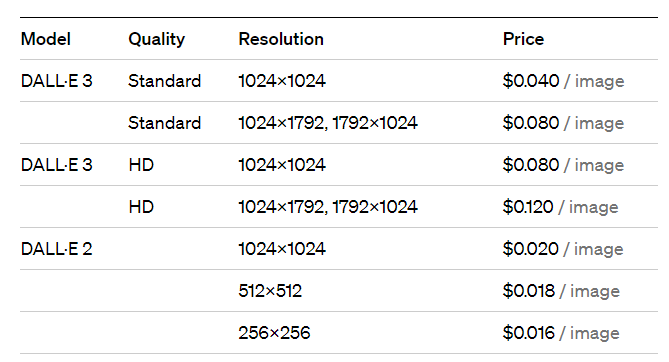Click the Price column header

pos(523,39)
